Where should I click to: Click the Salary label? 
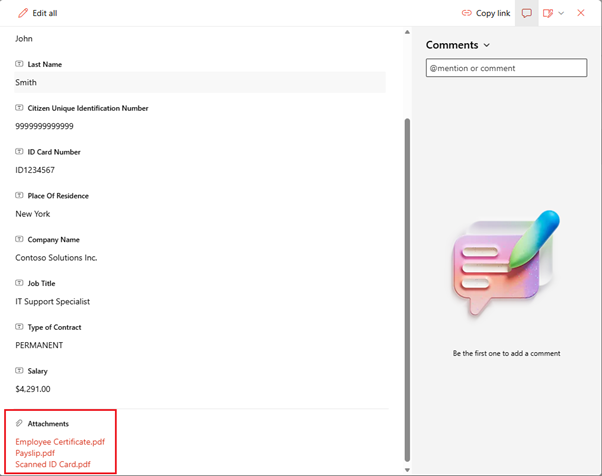(38, 371)
